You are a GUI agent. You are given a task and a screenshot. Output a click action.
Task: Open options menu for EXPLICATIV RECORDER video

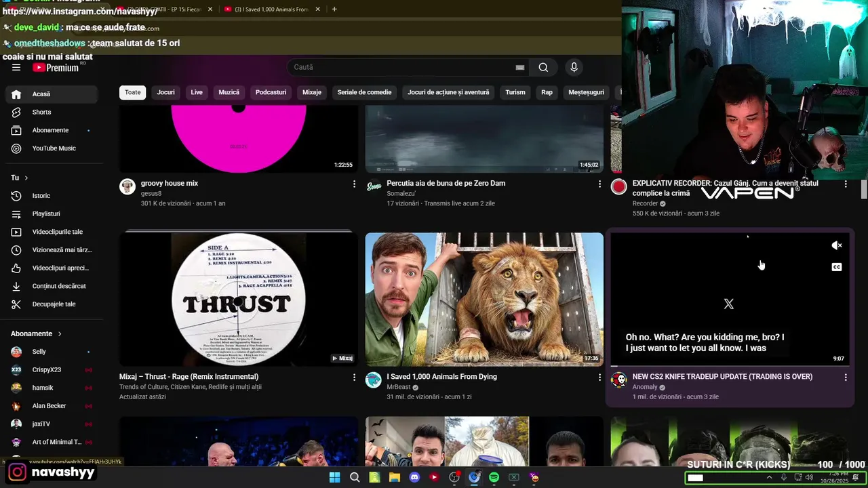[846, 184]
